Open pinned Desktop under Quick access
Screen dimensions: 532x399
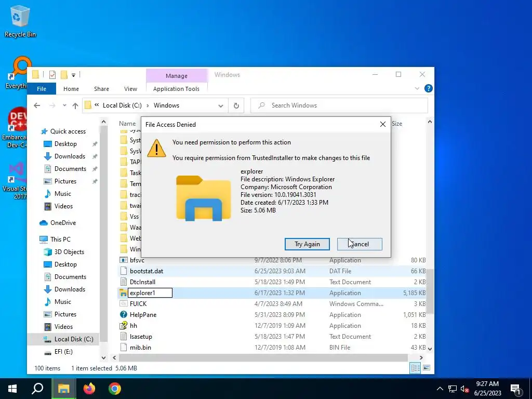pos(65,144)
